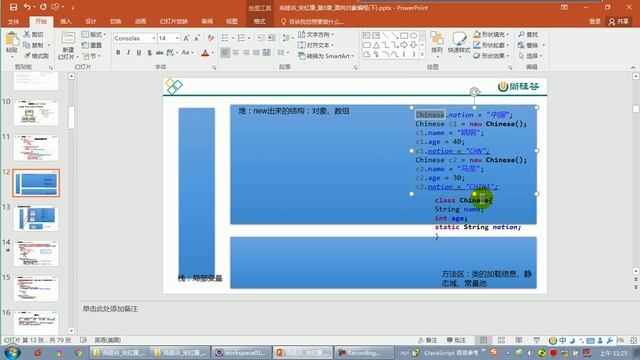Pick the oval shape in shapes gallery
The image size is (640, 360).
pyautogui.click(x=413, y=36)
